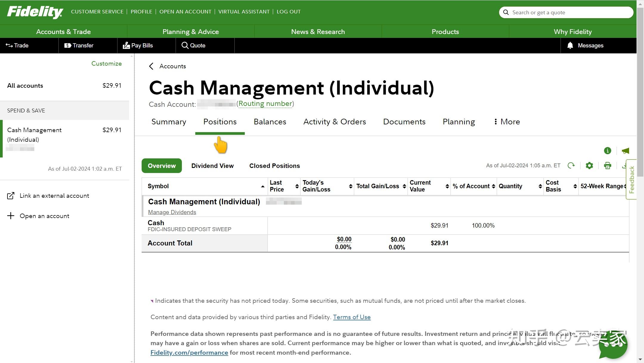Viewport: 644px width, 363px height.
Task: Open the Manage Dividends link
Action: (x=172, y=212)
